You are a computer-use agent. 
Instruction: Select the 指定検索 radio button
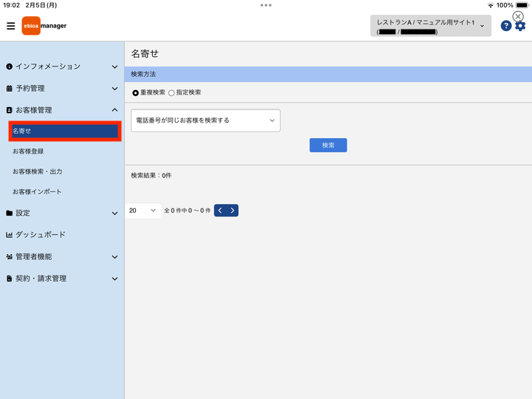coord(171,92)
